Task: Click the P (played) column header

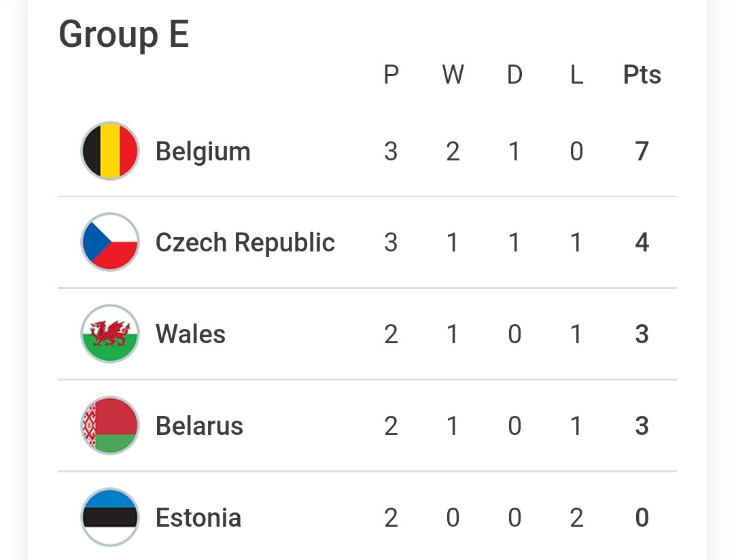Action: pyautogui.click(x=391, y=75)
